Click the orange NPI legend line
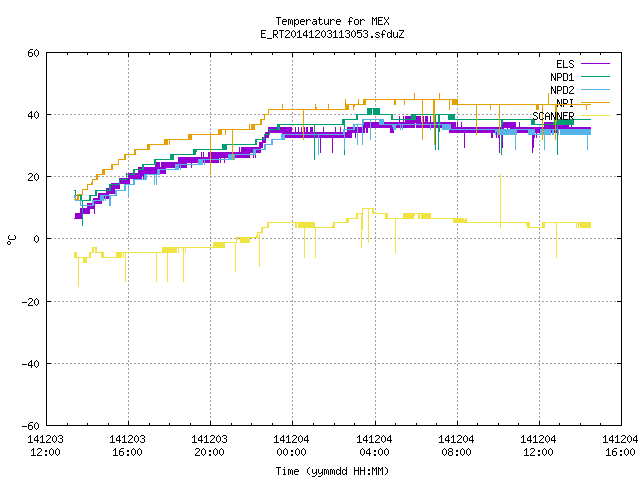This screenshot has height=480, width=640. coord(595,102)
